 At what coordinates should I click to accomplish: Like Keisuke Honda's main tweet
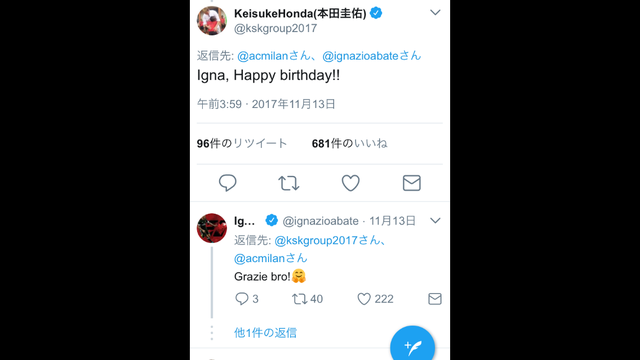pyautogui.click(x=351, y=183)
